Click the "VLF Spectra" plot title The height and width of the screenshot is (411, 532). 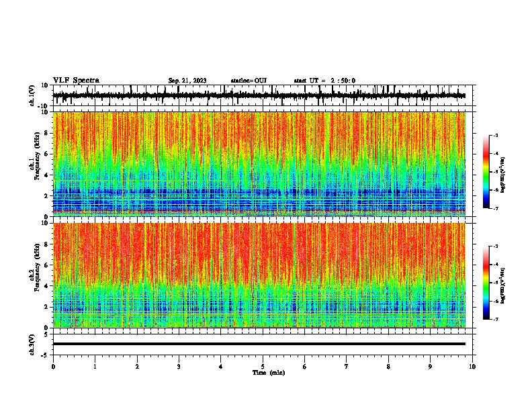tap(76, 81)
